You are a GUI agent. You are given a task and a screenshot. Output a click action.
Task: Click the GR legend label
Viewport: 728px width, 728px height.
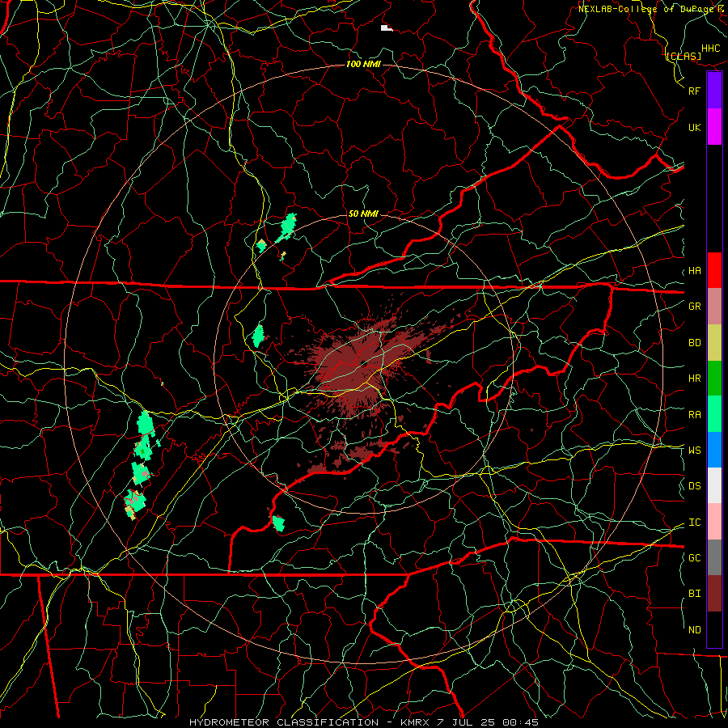695,307
